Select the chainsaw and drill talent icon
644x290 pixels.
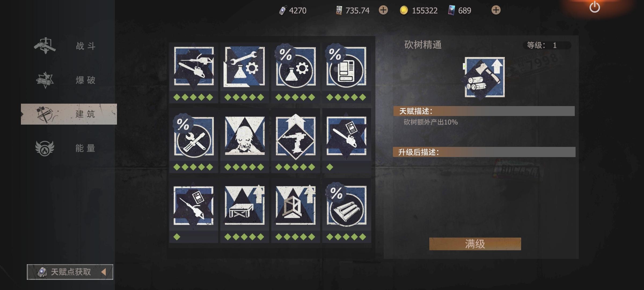[x=194, y=66]
